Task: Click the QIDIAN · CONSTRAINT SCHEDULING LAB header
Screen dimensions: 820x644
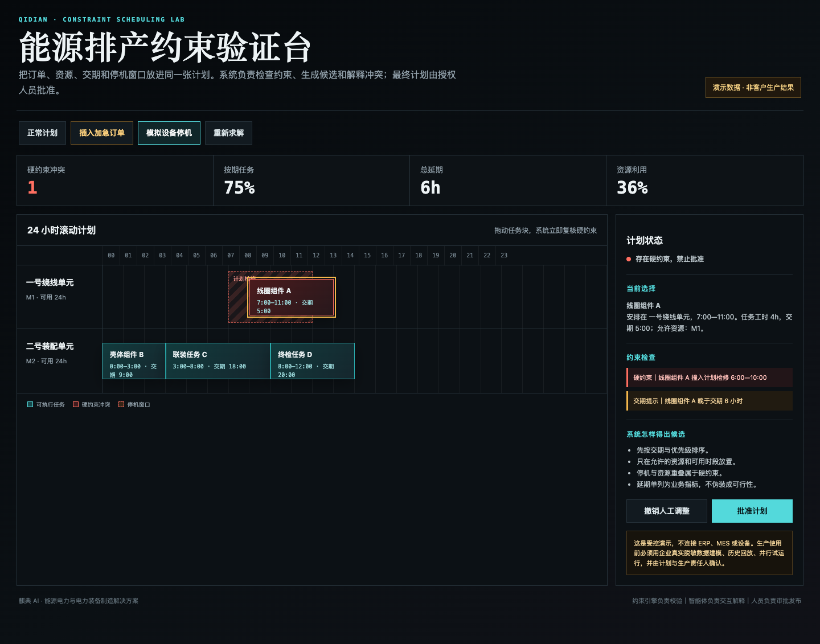Action: pyautogui.click(x=102, y=19)
